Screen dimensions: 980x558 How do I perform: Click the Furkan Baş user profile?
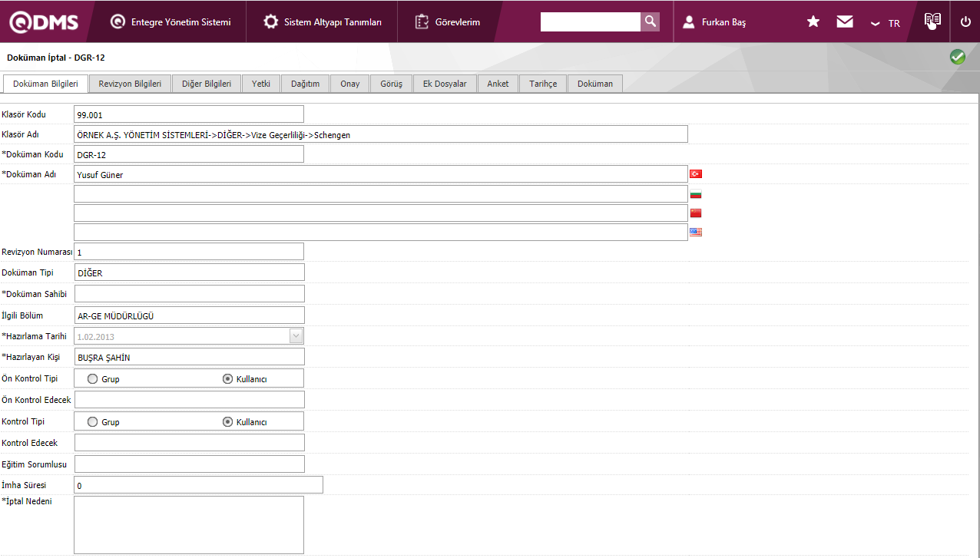(714, 22)
